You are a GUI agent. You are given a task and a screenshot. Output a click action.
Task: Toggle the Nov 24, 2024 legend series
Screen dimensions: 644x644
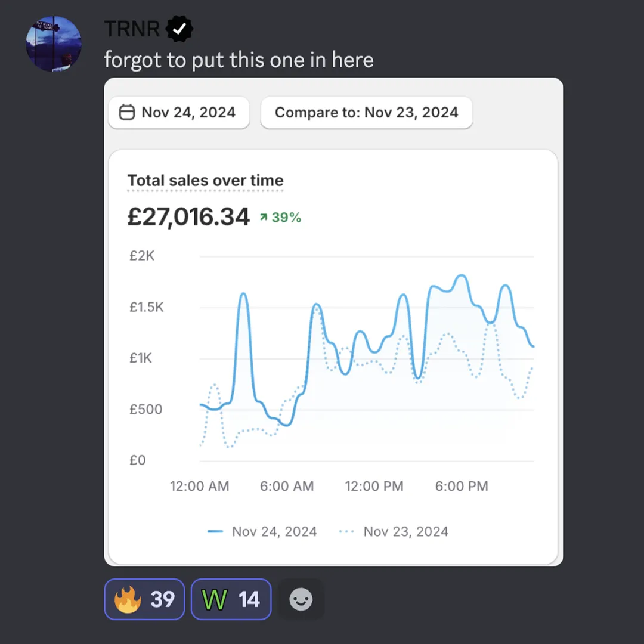[262, 531]
